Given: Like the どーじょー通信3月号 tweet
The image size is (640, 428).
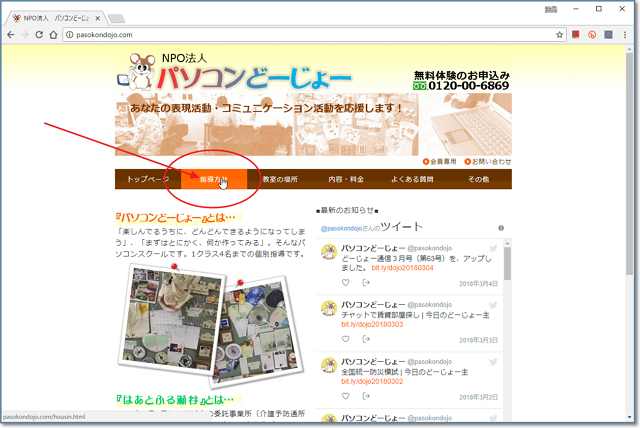Looking at the screenshot, I should pyautogui.click(x=346, y=283).
